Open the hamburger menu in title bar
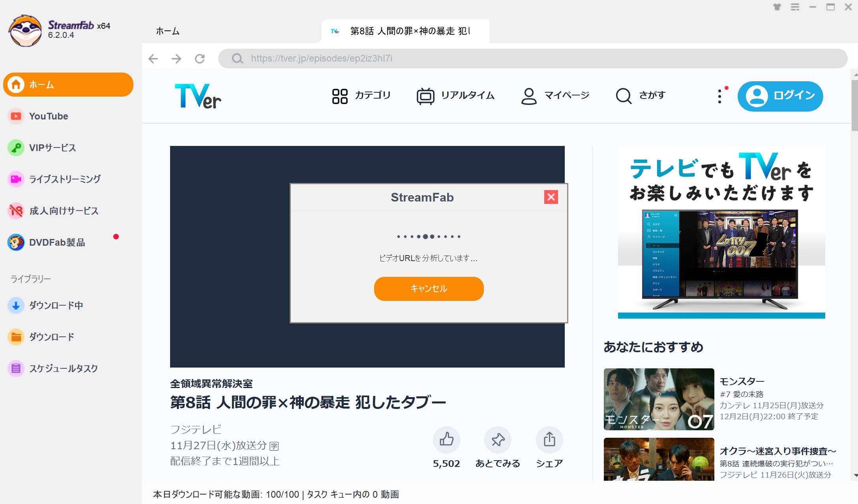The height and width of the screenshot is (504, 858). click(x=795, y=7)
